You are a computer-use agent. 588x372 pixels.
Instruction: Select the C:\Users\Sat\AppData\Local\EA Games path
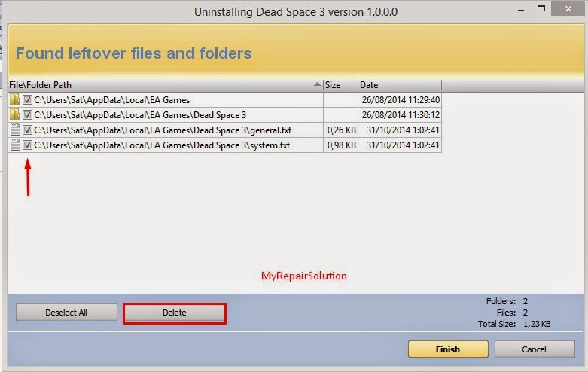111,100
